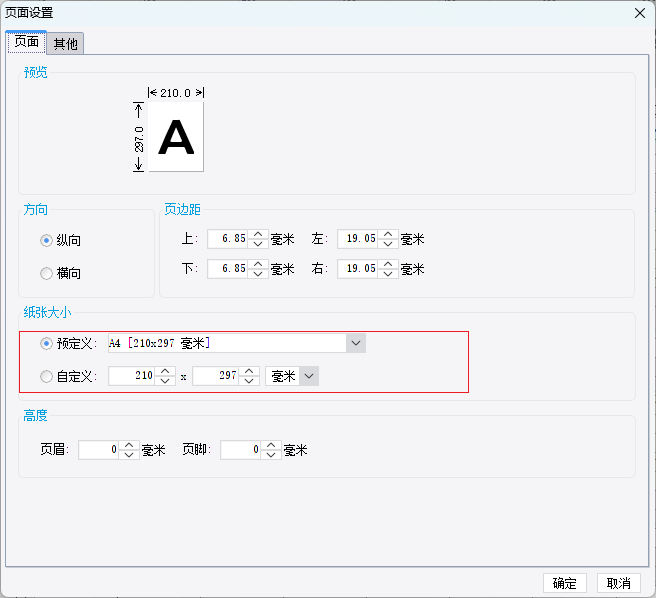Cancel with the 取消 button

click(x=619, y=583)
